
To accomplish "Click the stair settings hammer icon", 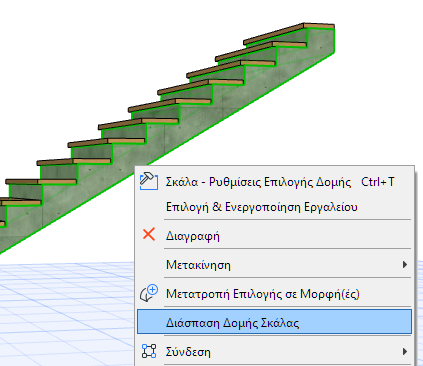I will point(148,181).
